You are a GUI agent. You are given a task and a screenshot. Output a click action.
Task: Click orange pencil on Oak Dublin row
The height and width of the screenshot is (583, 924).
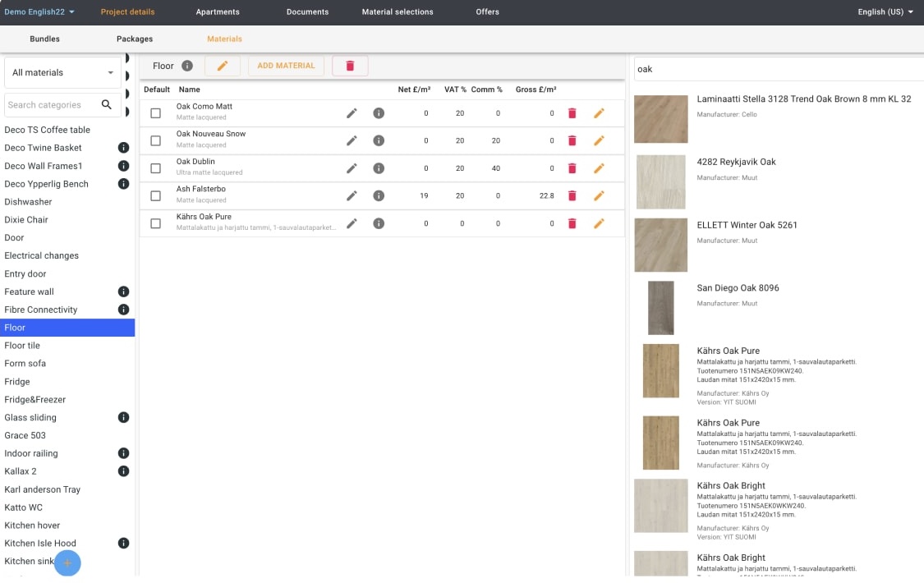coord(599,168)
